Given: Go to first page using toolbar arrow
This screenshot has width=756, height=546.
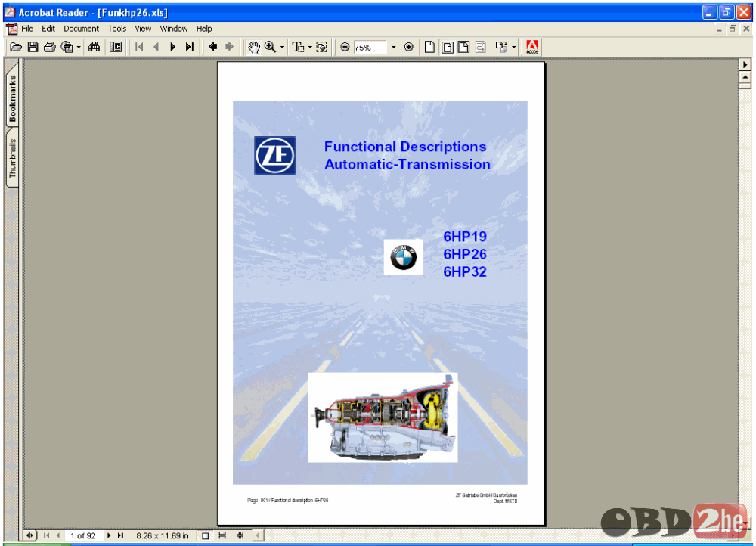Looking at the screenshot, I should coord(139,47).
